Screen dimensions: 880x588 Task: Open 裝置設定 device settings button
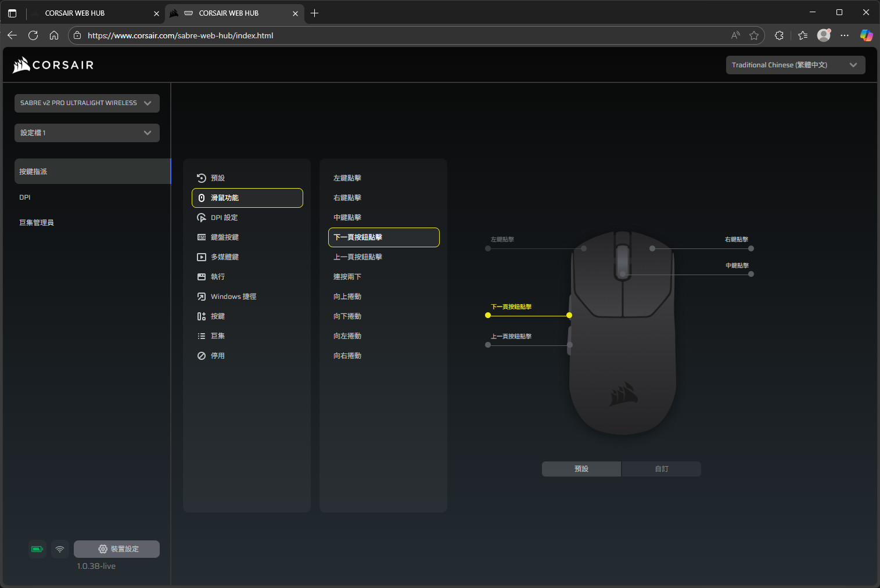click(x=117, y=549)
